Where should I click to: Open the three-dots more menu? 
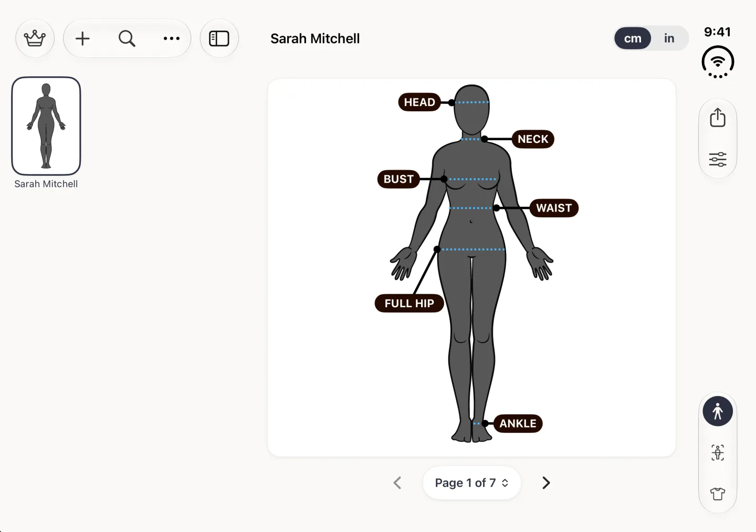[171, 38]
